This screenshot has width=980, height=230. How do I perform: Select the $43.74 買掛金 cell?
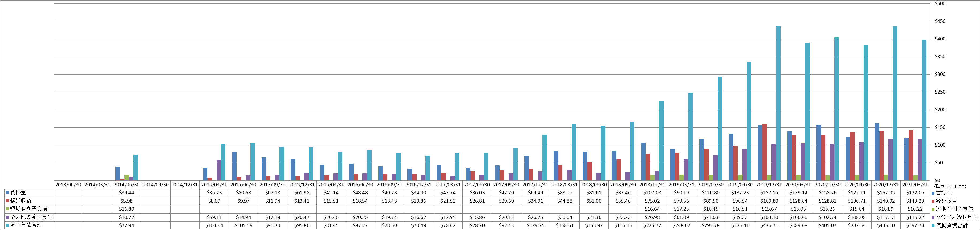448,193
